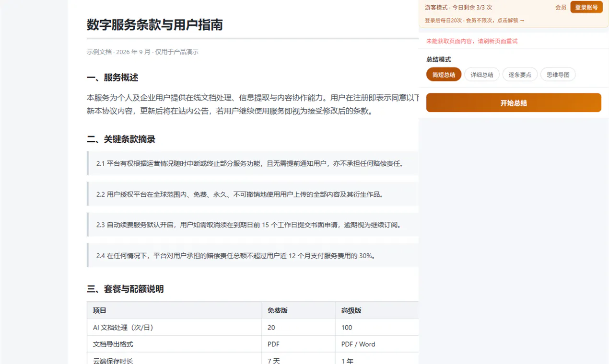609x364 pixels.
Task: Click the 免费版 column header
Action: pos(278,310)
